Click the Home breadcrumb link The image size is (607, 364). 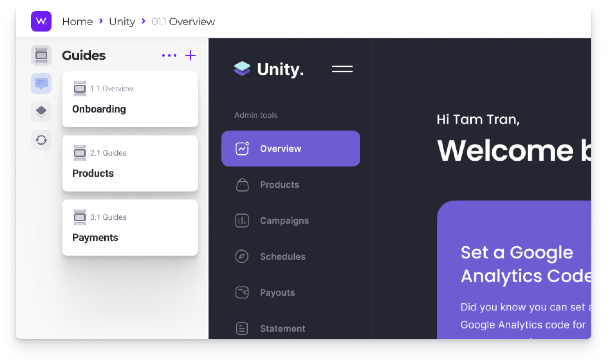pyautogui.click(x=77, y=22)
